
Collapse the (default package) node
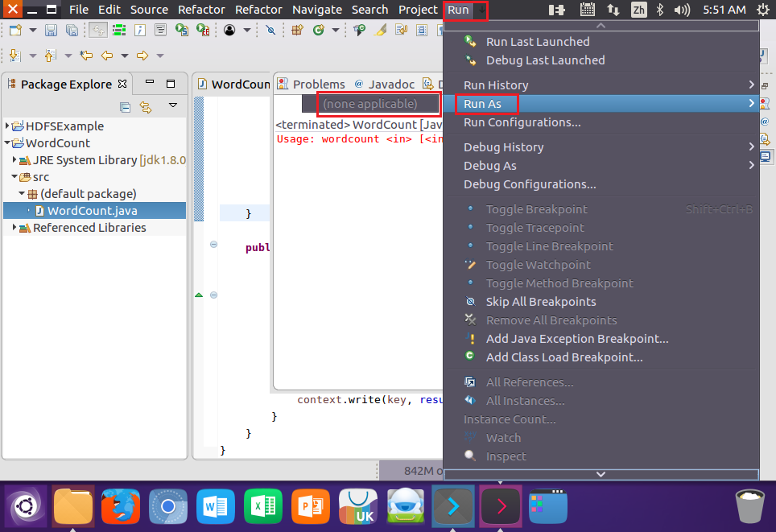coord(22,193)
